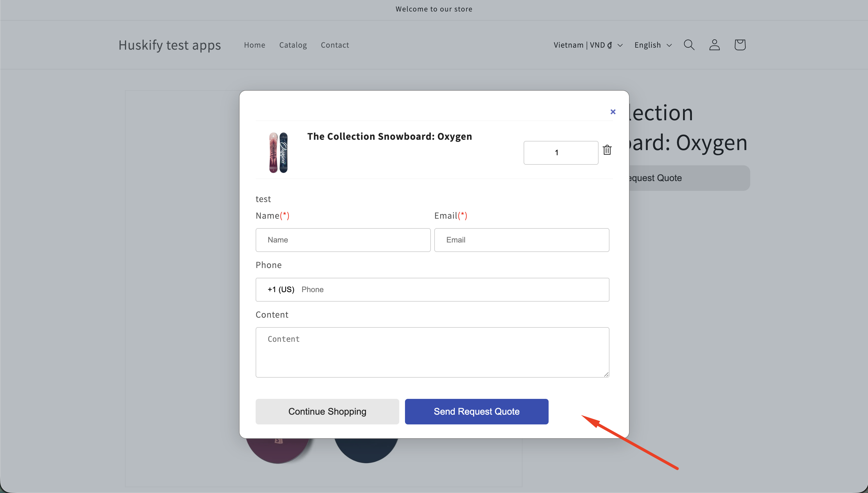
Task: Expand the English language dropdown
Action: tap(653, 45)
